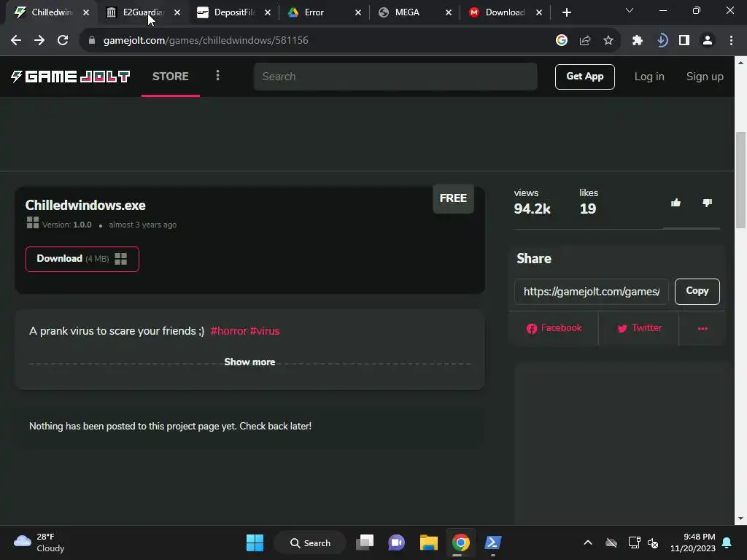Click the page vertical scrollbar thumb

(x=741, y=180)
